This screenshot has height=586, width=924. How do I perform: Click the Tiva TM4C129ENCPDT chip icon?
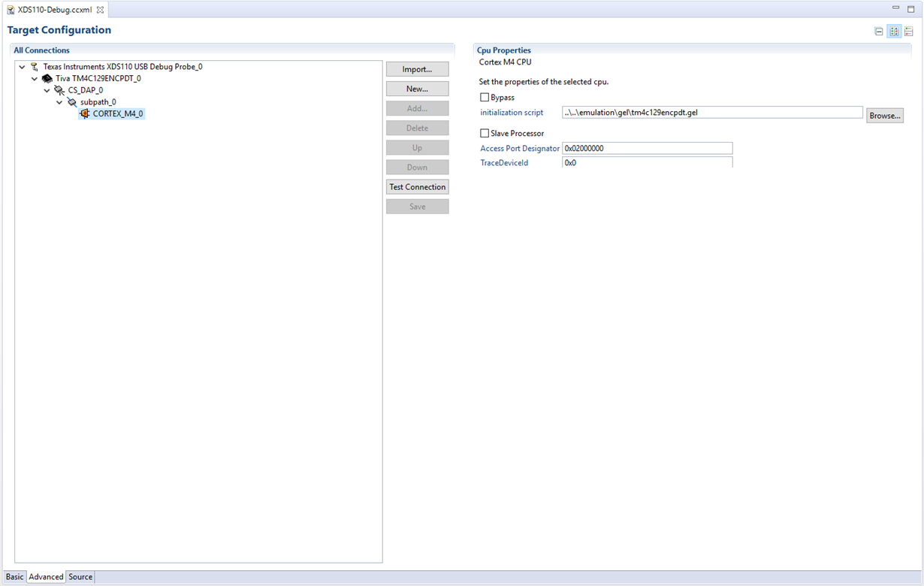[x=47, y=78]
